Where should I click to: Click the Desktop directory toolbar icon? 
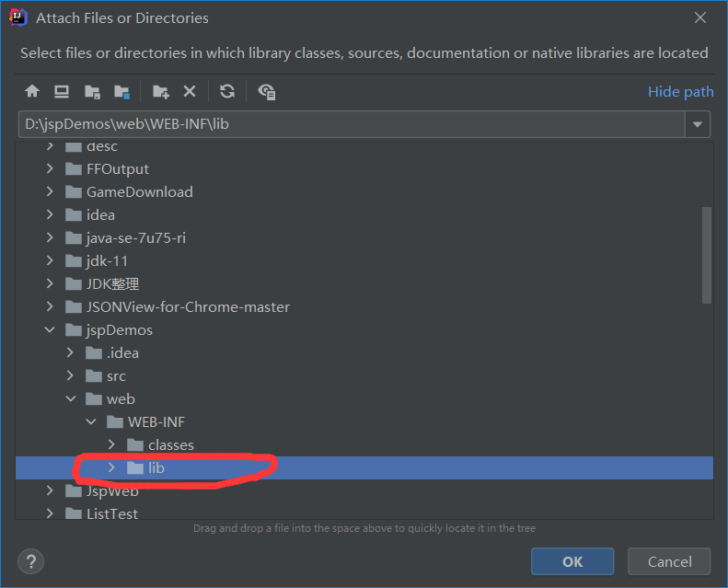(x=62, y=91)
